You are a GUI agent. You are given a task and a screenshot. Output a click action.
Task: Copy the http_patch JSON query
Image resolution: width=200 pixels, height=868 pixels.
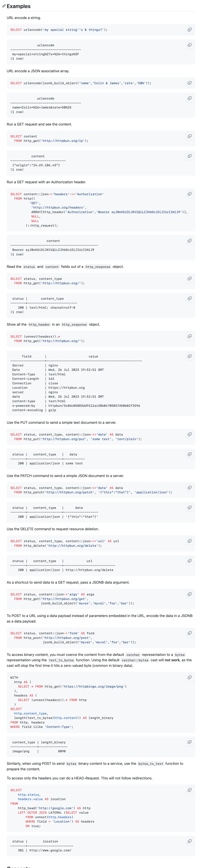[190, 488]
